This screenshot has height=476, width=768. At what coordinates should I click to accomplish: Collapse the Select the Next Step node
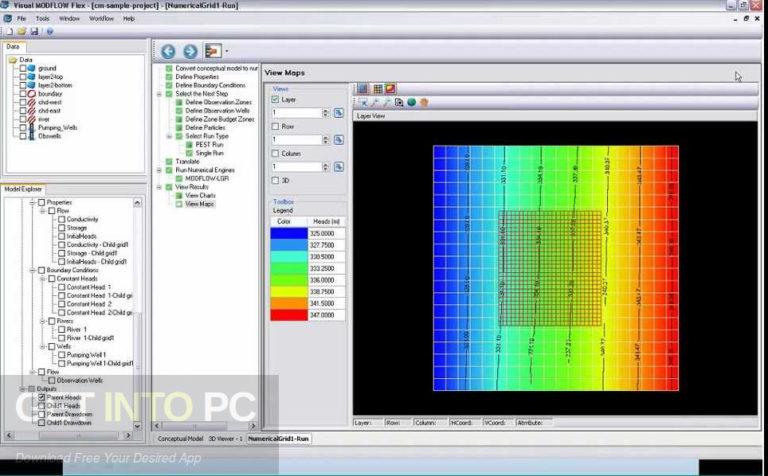[x=159, y=94]
